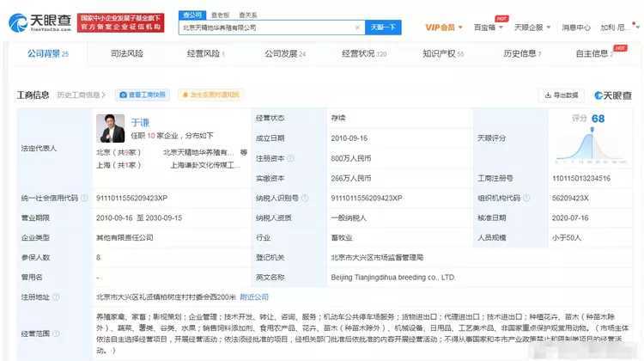Screen dimensions: 644x361
Task: Click the 天眼评分 score chart
Action: point(590,147)
